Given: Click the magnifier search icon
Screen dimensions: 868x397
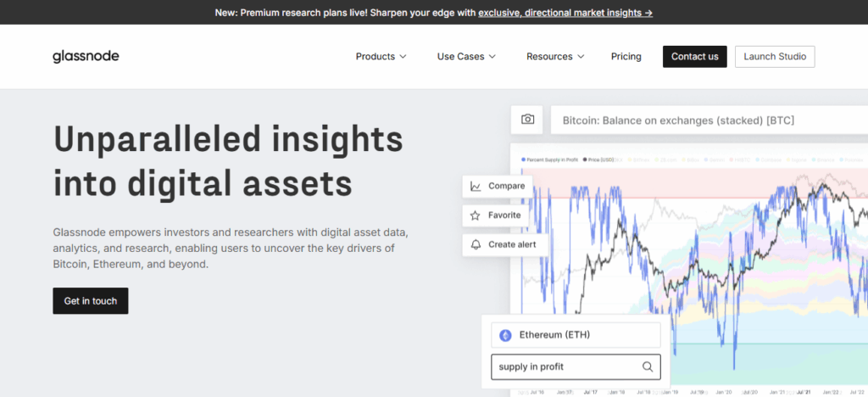Looking at the screenshot, I should click(x=647, y=366).
